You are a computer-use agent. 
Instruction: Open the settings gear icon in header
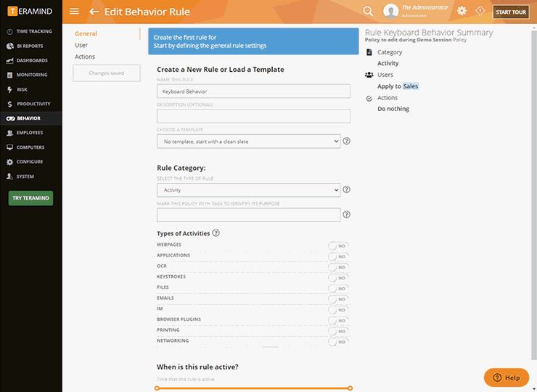pos(462,11)
